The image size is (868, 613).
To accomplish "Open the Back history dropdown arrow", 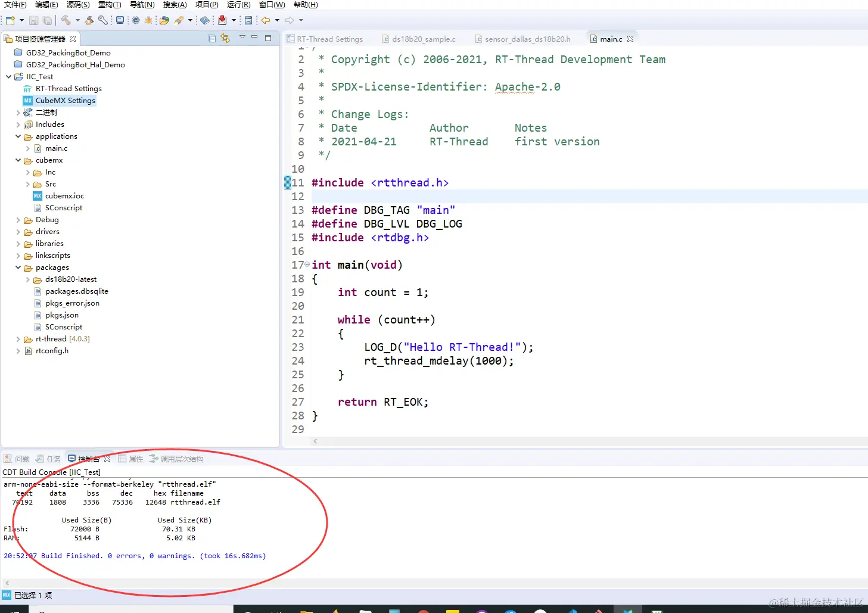I will 277,20.
